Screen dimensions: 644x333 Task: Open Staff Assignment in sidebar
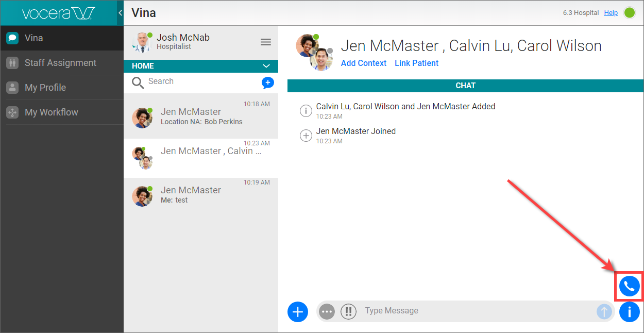tap(60, 63)
